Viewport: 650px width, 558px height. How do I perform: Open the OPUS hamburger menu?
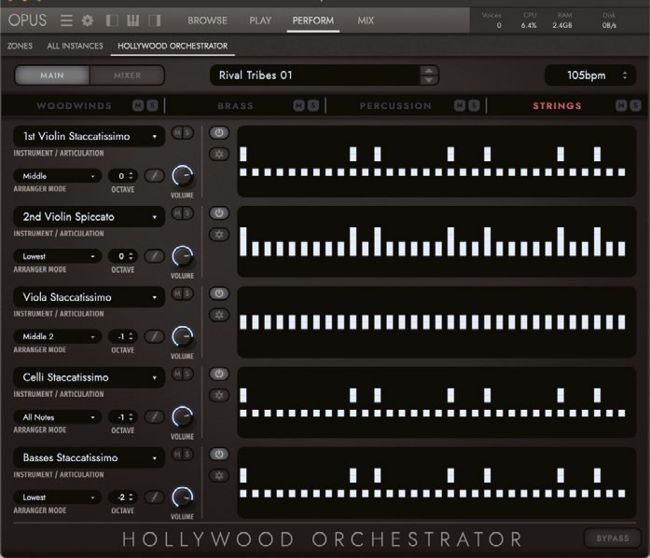point(66,20)
